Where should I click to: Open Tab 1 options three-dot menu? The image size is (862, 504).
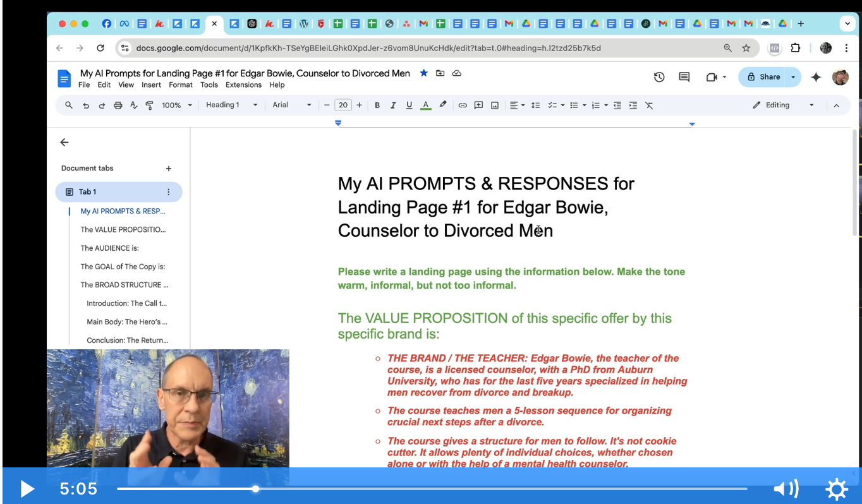pos(169,192)
